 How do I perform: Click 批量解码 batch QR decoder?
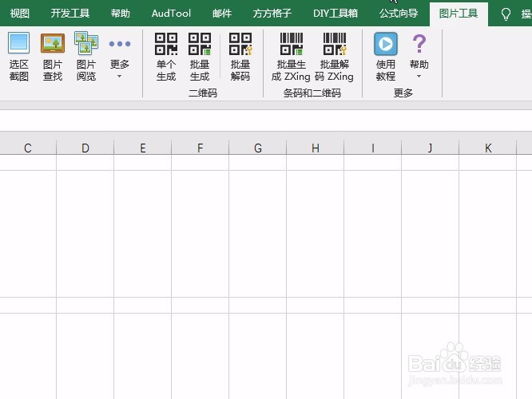[240, 57]
